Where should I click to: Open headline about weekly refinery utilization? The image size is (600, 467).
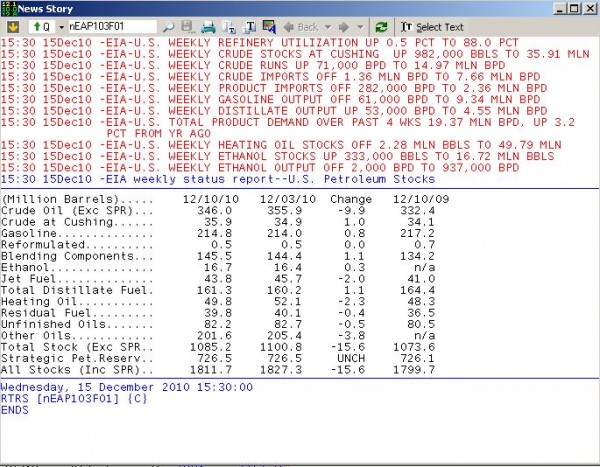[x=260, y=42]
